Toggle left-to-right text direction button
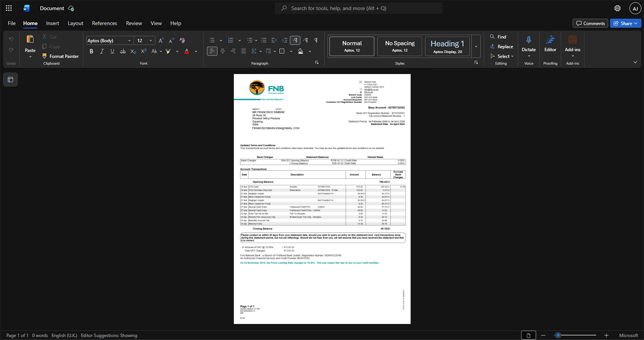The width and height of the screenshot is (644, 340). pyautogui.click(x=295, y=41)
